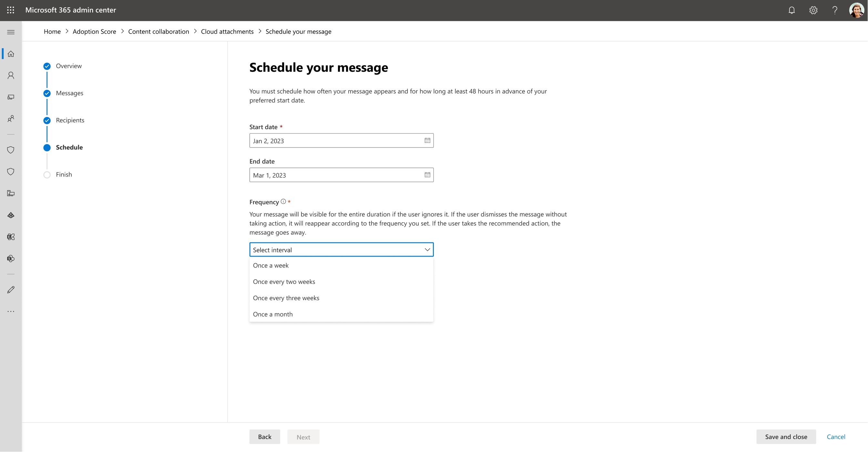
Task: Choose Once every two weeks option
Action: click(x=284, y=282)
